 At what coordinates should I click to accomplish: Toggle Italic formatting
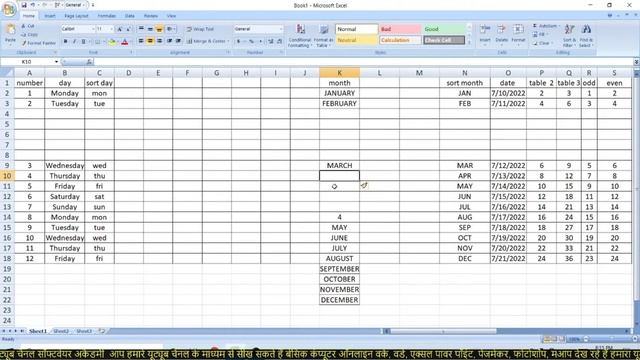(x=74, y=42)
